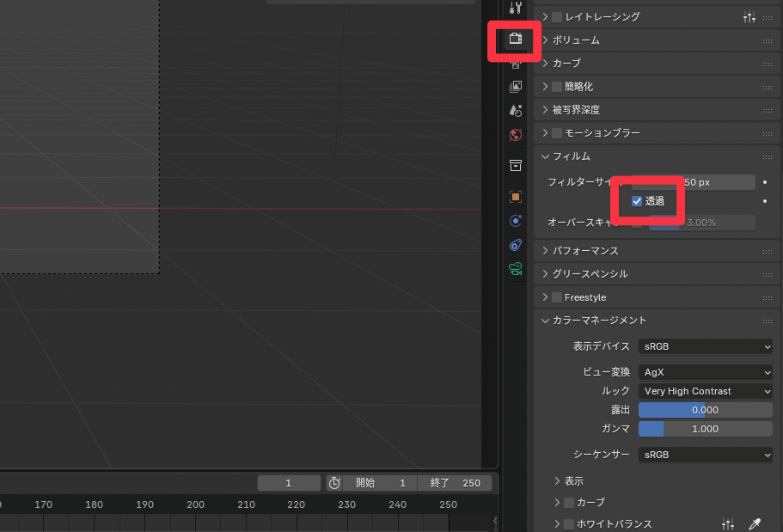Open the ビュー変換 AgX dropdown
The width and height of the screenshot is (783, 532).
pos(705,372)
